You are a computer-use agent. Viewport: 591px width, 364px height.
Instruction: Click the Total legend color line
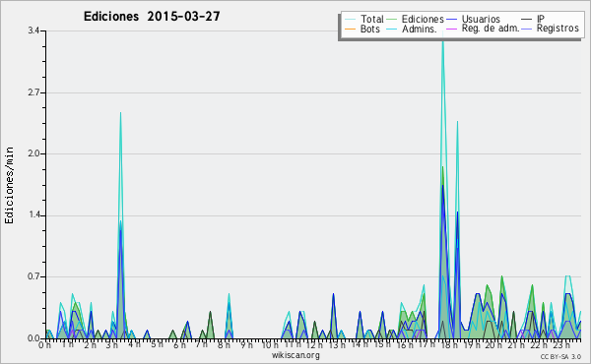[350, 20]
